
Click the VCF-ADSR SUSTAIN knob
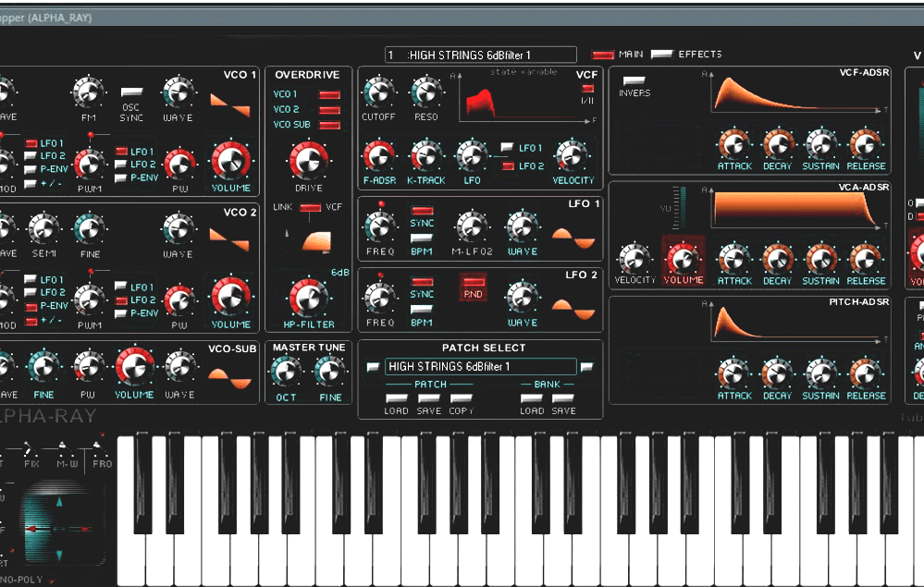(821, 143)
